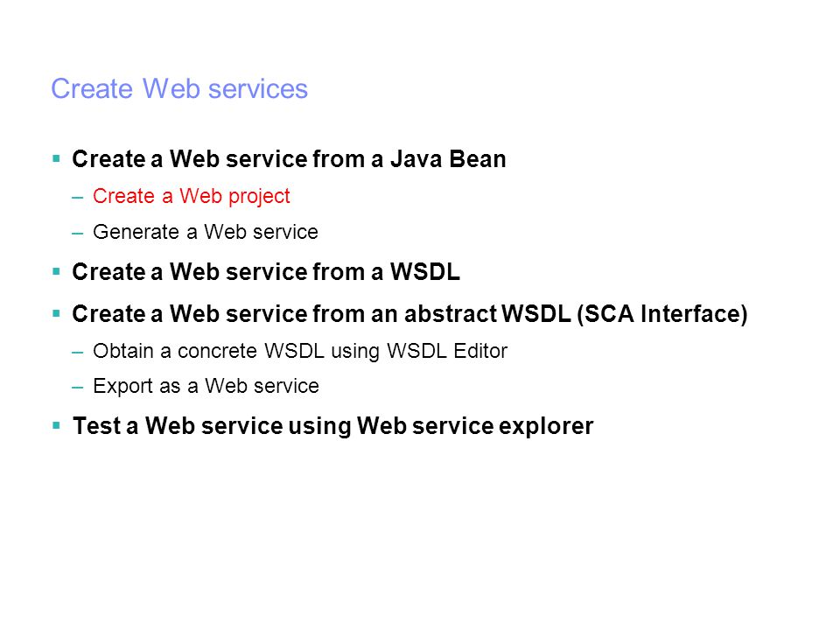Click the words 'Java Bean' in first heading
This screenshot has height=630, width=840.
[x=448, y=159]
